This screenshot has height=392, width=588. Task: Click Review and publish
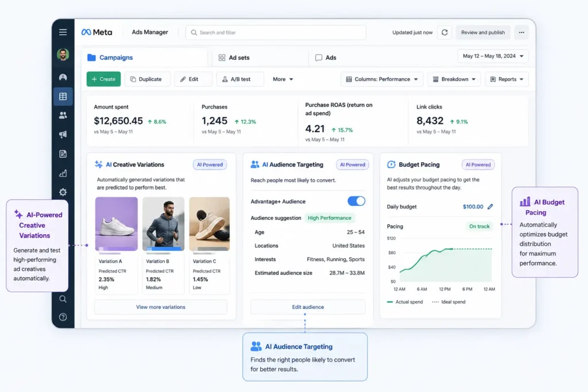483,33
